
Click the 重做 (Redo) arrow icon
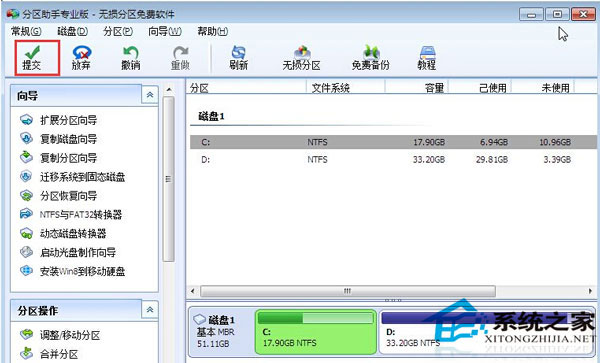[x=180, y=52]
